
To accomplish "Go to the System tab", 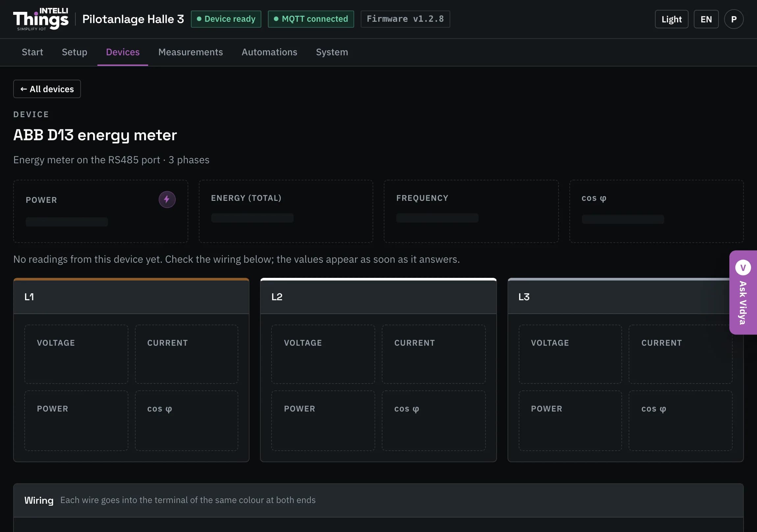I will tap(332, 52).
